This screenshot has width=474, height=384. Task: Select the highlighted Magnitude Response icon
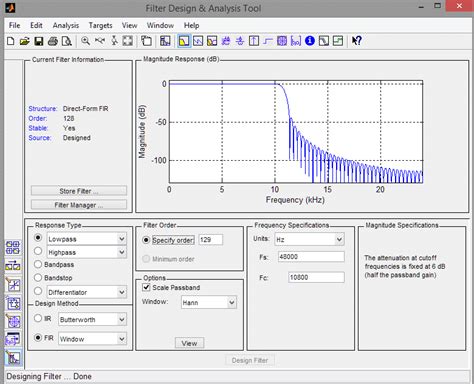click(184, 41)
